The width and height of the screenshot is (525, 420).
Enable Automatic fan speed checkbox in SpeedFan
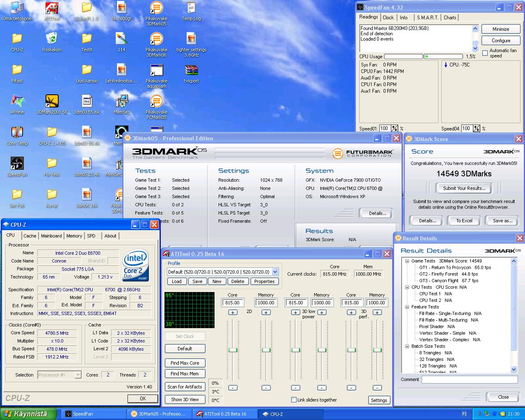[485, 53]
